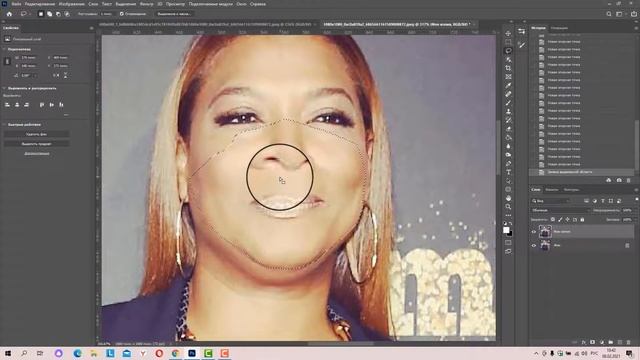Open the Изображение menu

pos(71,4)
